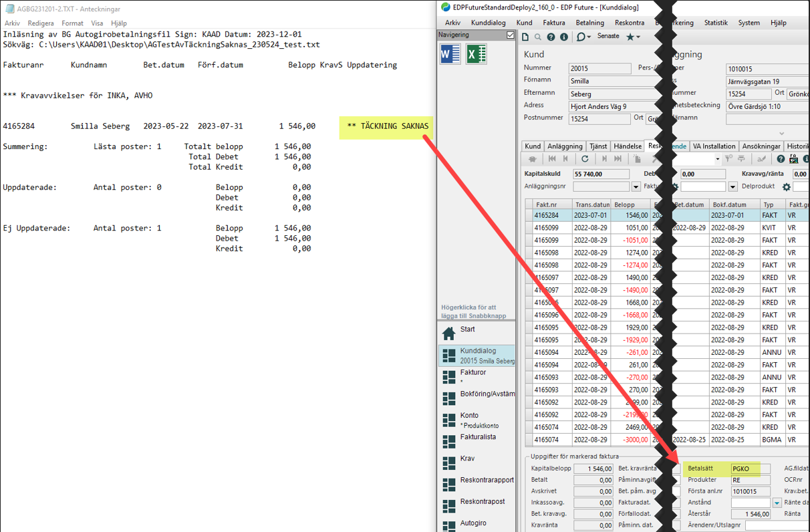Viewport: 810px width, 532px height.
Task: Open the Faktura menu in EDP Future
Action: 554,23
